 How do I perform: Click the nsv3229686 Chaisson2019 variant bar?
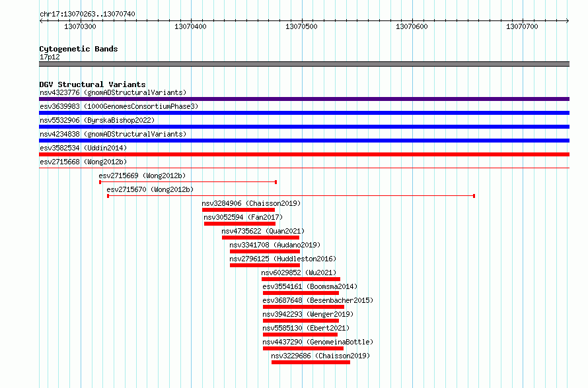coord(311,362)
